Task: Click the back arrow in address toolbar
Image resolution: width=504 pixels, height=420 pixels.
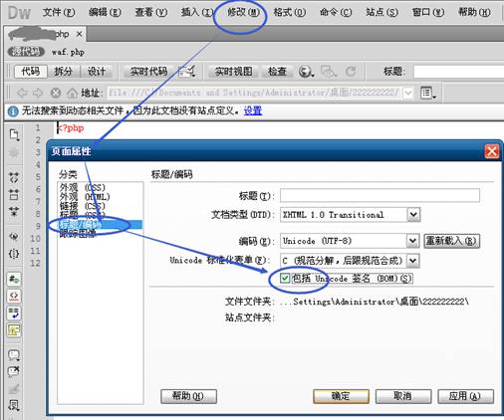Action: pos(22,93)
